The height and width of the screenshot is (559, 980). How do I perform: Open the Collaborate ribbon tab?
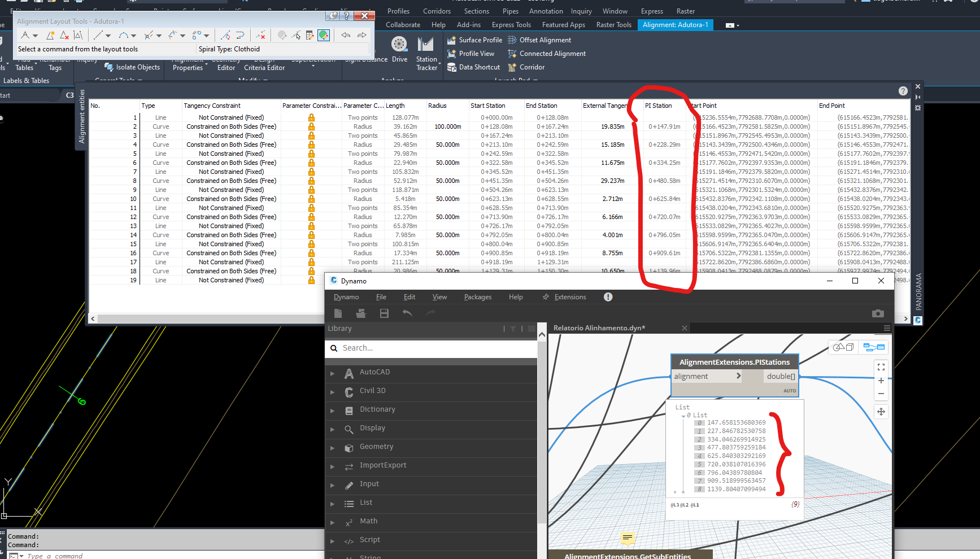[x=403, y=25]
